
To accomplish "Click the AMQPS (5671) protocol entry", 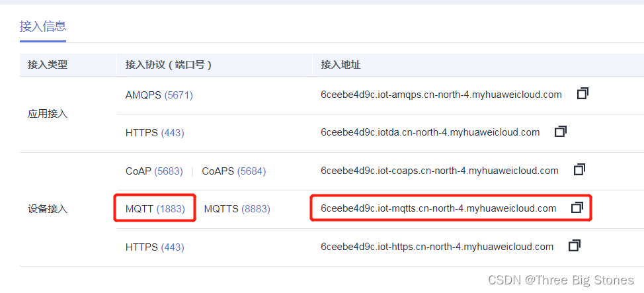I will click(x=159, y=95).
